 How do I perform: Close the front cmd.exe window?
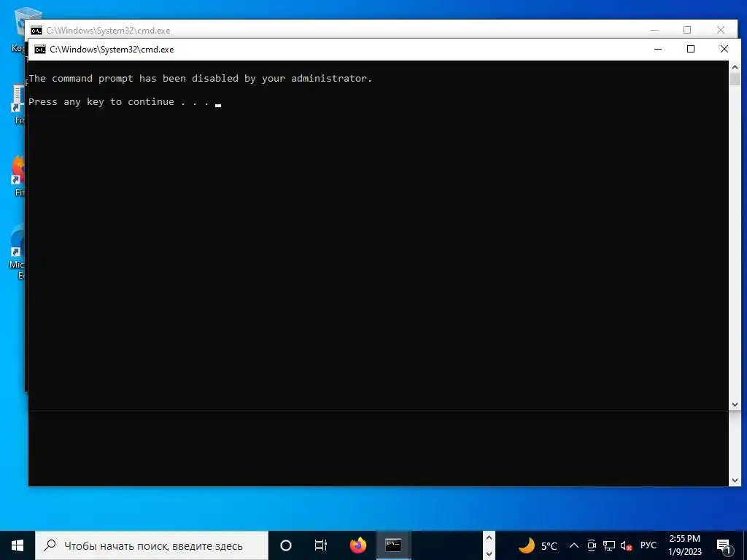(724, 49)
